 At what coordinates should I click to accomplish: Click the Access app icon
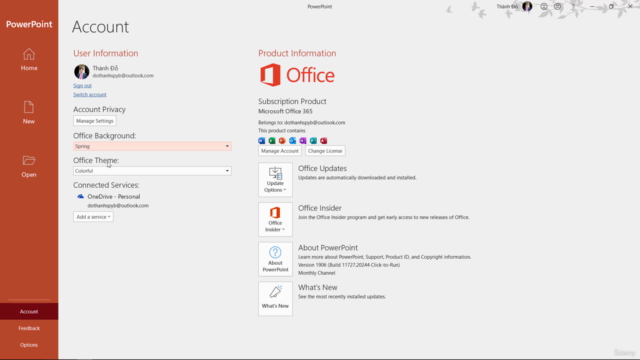pos(324,141)
